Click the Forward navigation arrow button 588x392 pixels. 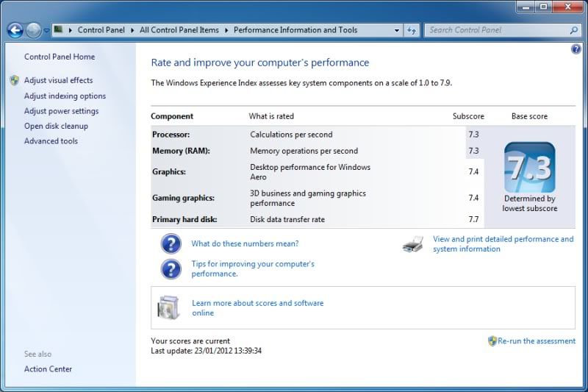coord(34,30)
